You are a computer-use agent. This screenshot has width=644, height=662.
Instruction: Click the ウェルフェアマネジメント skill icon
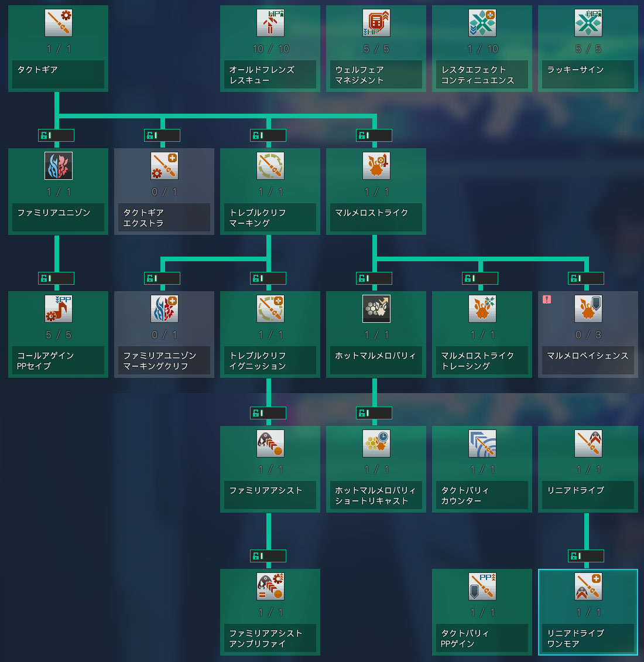[x=376, y=23]
